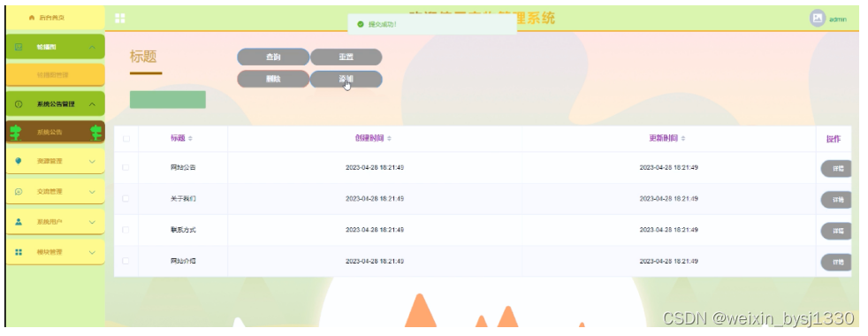Collapse the 轮播图 menu chevron

click(92, 47)
